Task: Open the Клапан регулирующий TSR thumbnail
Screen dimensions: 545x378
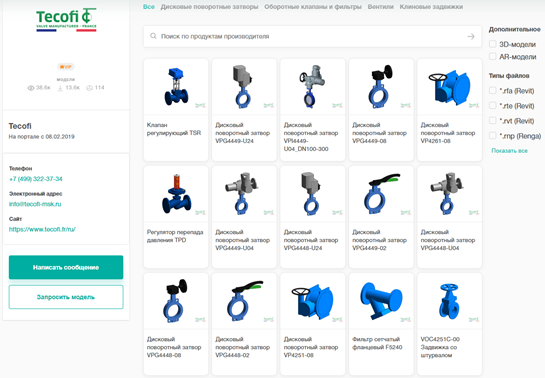Action: tap(176, 87)
